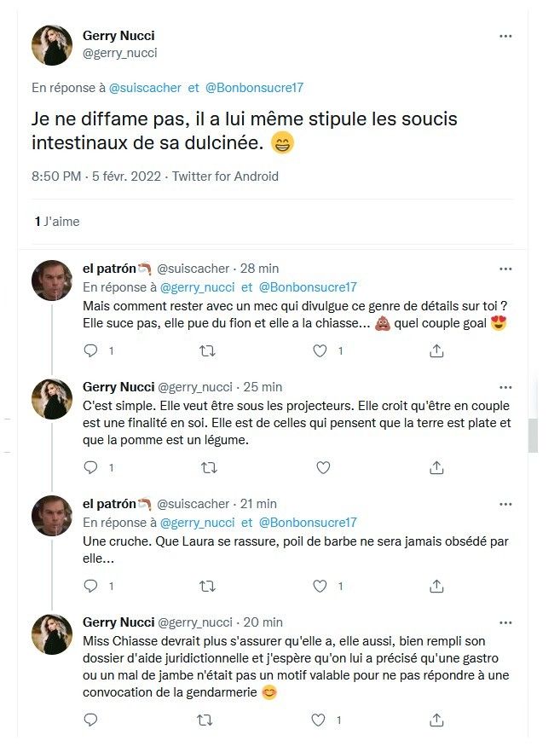Viewport: 560px width, 752px height.
Task: Reply to el patrón's 28 min tweet
Action: click(93, 350)
